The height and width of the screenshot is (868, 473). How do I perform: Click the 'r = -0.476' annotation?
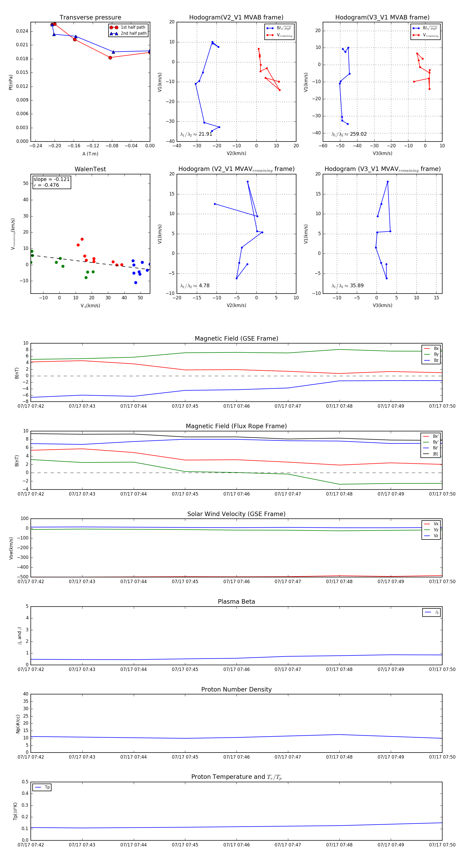(x=47, y=185)
